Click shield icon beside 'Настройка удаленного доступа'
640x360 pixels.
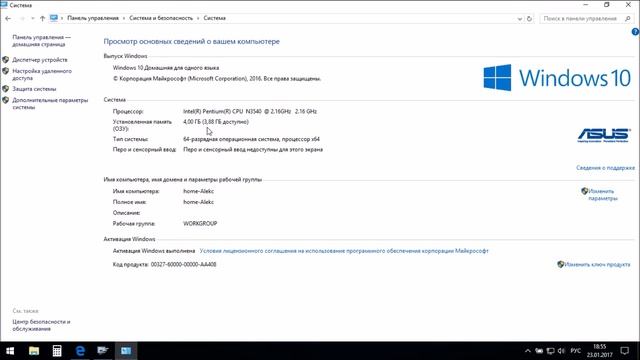pyautogui.click(x=5, y=71)
